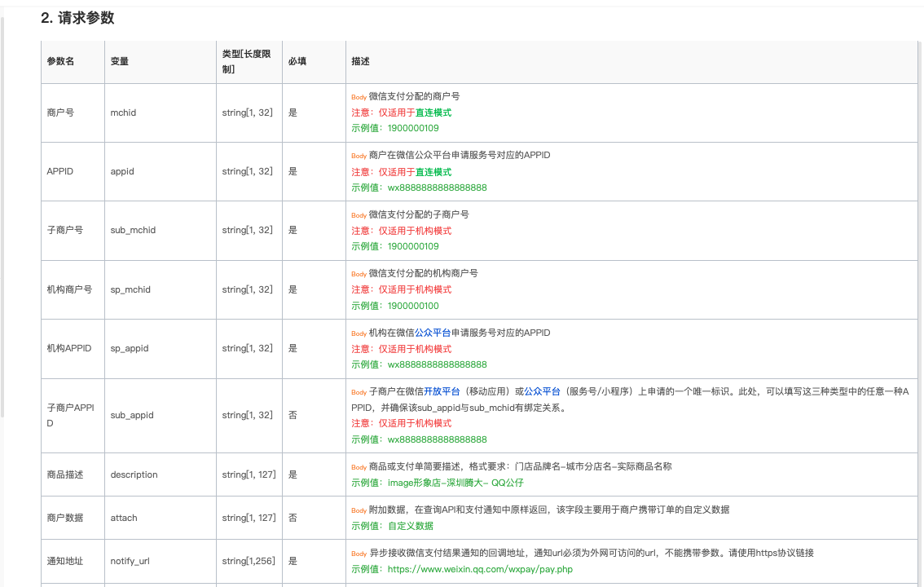Select the 机构APPID parameter name cell
924x587 pixels.
pos(73,348)
